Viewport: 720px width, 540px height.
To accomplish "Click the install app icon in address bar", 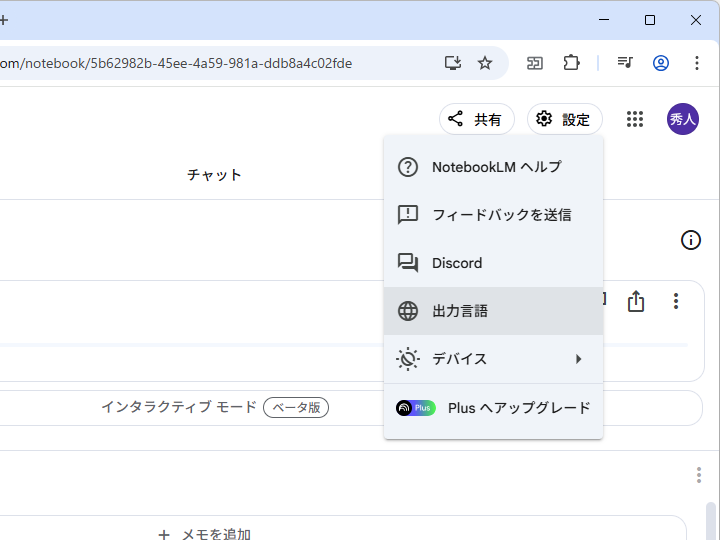I will pyautogui.click(x=453, y=63).
